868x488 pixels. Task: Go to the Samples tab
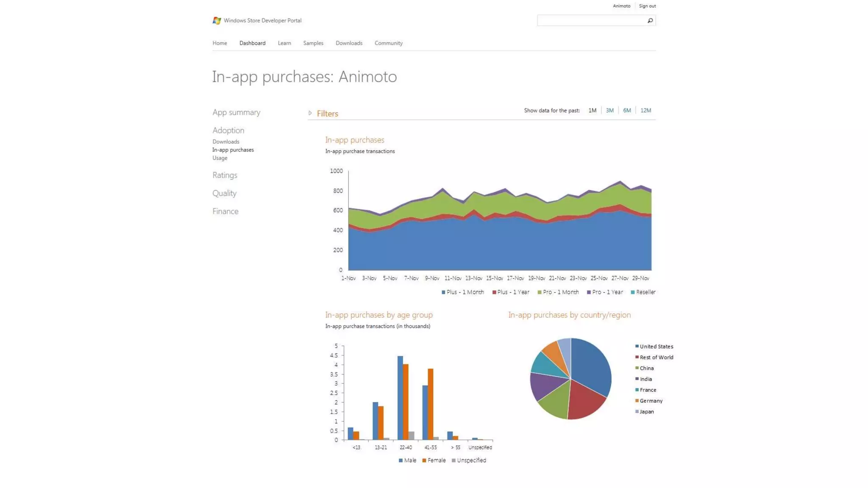click(x=313, y=43)
